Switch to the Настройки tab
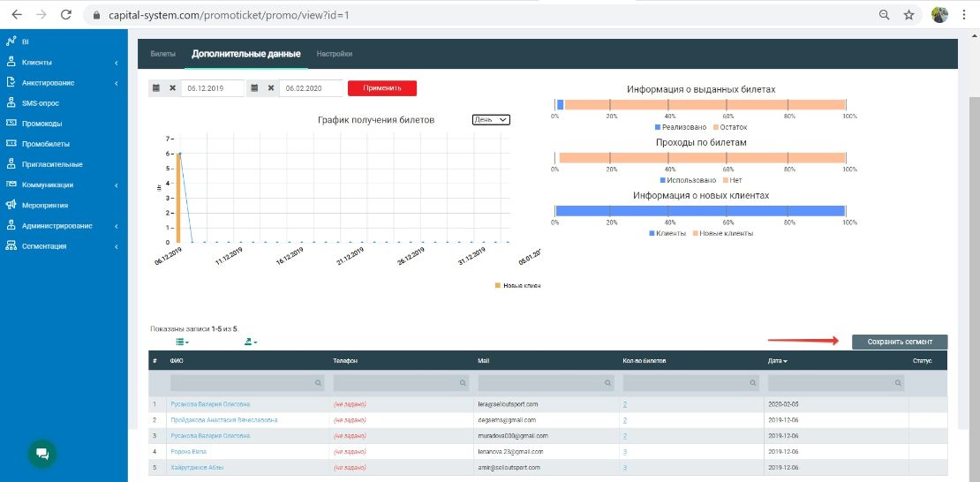980x482 pixels. tap(335, 54)
